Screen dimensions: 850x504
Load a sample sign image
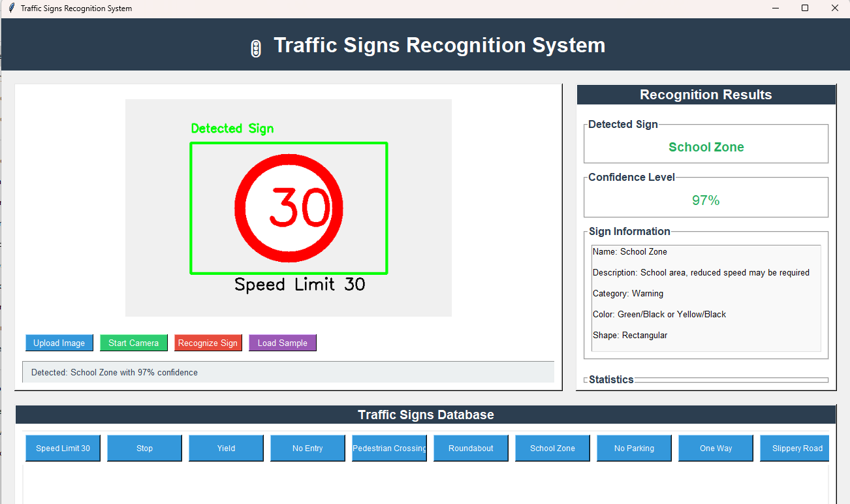[282, 343]
